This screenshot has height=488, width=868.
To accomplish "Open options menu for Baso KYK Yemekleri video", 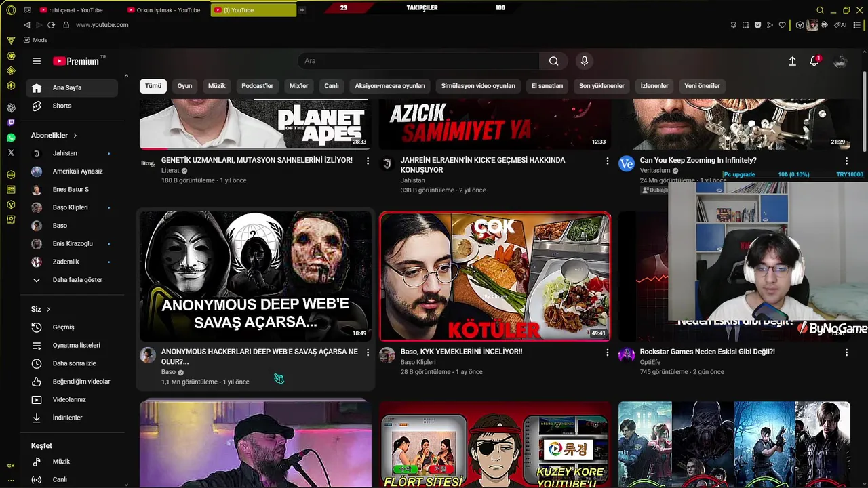I will coord(607,352).
